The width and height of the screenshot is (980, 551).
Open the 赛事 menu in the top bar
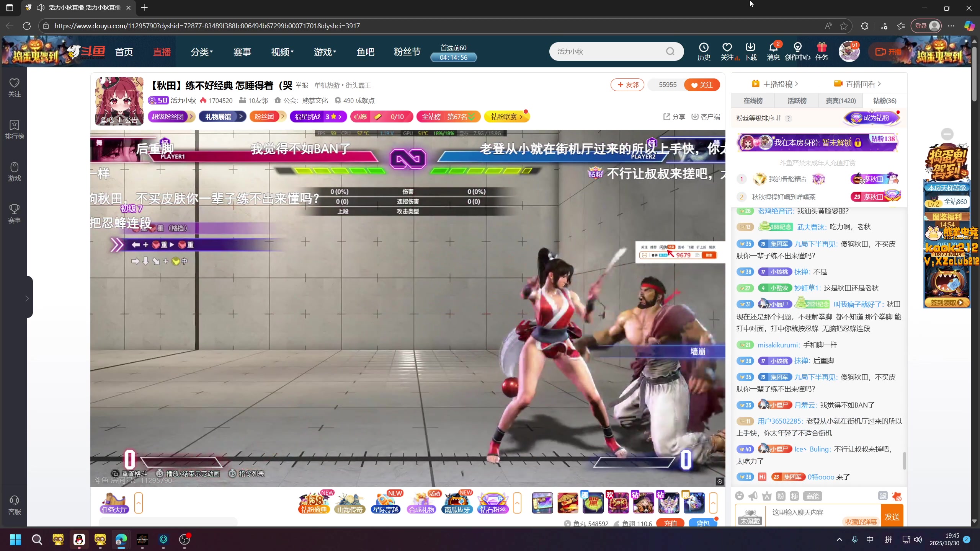pyautogui.click(x=242, y=52)
